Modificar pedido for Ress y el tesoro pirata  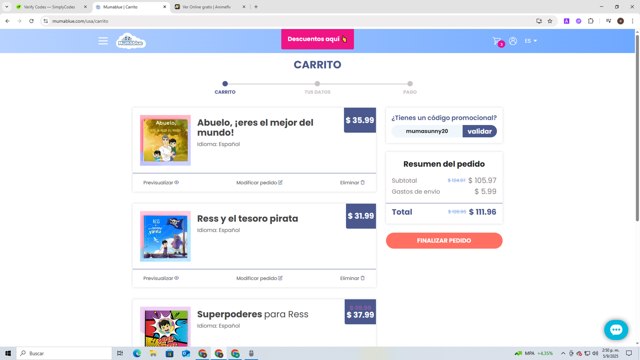(x=259, y=278)
